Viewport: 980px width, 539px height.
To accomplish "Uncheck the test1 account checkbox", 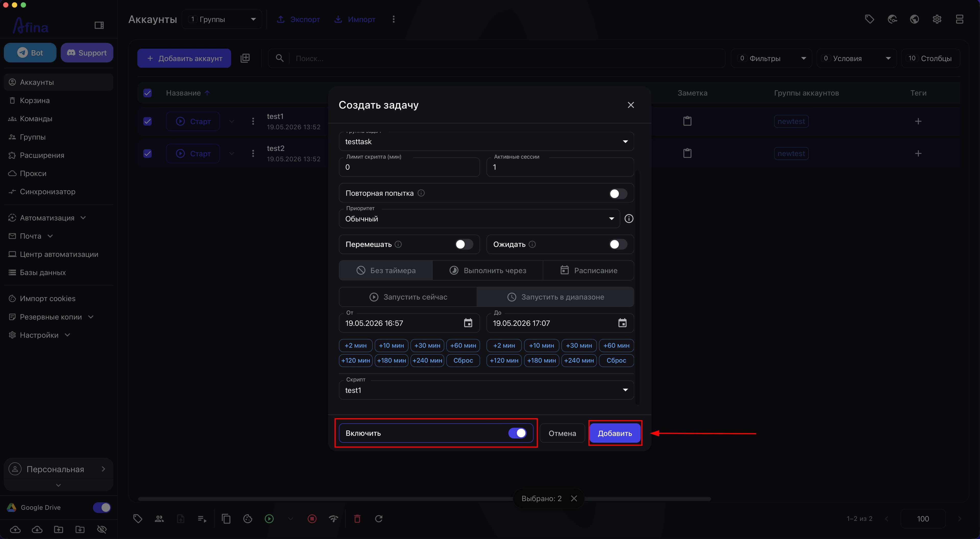I will (x=147, y=122).
